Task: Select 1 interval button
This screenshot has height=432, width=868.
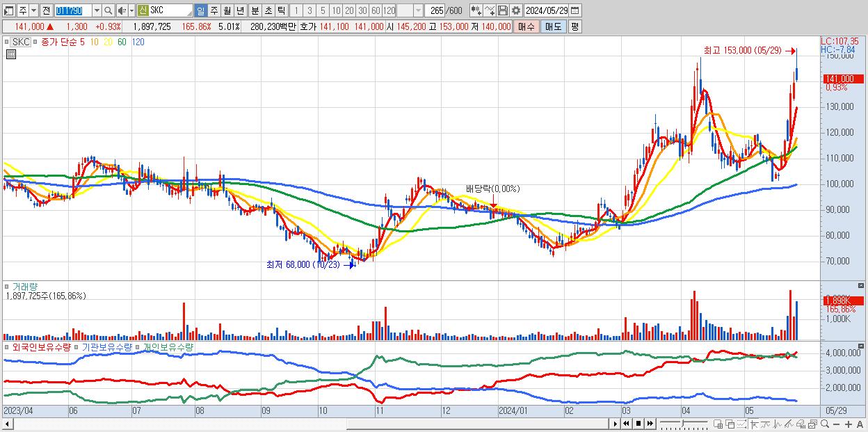Action: [x=296, y=10]
